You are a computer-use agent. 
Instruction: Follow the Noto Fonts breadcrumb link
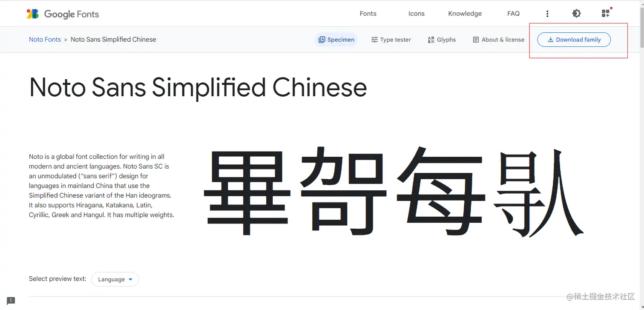(x=45, y=39)
